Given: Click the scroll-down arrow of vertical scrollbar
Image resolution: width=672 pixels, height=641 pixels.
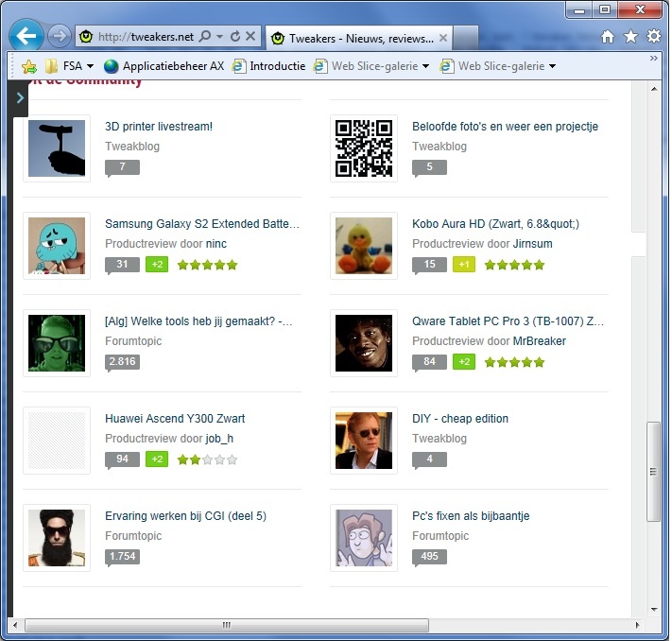Looking at the screenshot, I should click(x=654, y=609).
